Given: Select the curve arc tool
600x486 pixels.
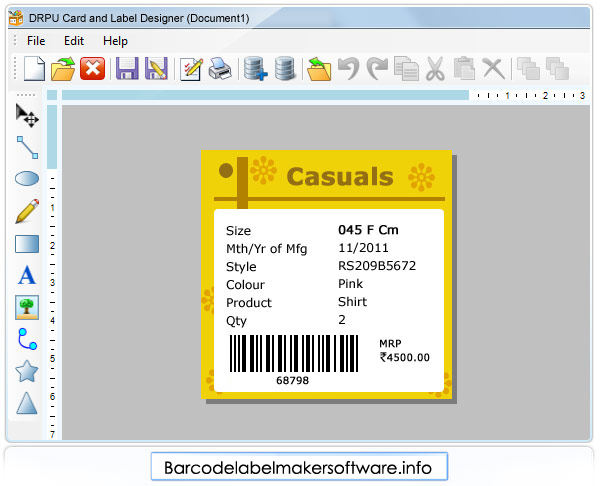Looking at the screenshot, I should [x=27, y=339].
